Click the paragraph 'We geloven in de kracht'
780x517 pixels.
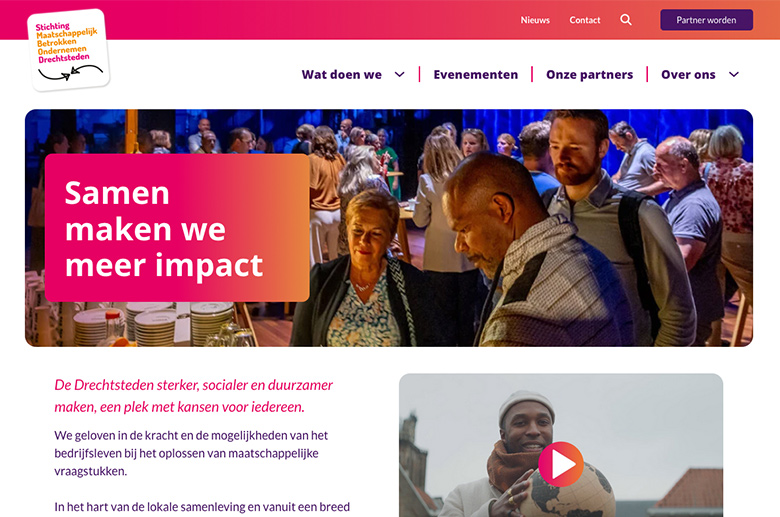(x=191, y=453)
